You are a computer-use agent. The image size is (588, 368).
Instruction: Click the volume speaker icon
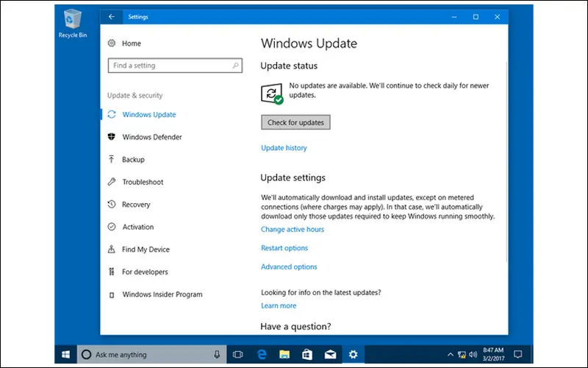[473, 355]
